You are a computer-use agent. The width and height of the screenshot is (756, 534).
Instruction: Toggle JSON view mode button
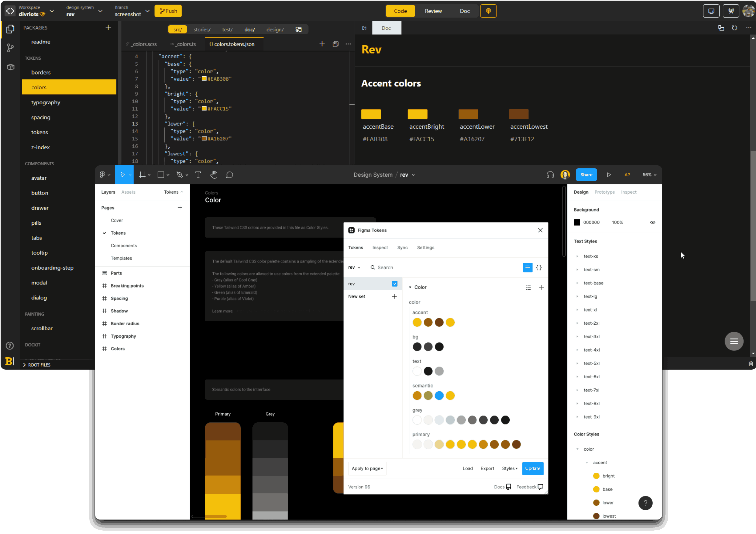539,267
